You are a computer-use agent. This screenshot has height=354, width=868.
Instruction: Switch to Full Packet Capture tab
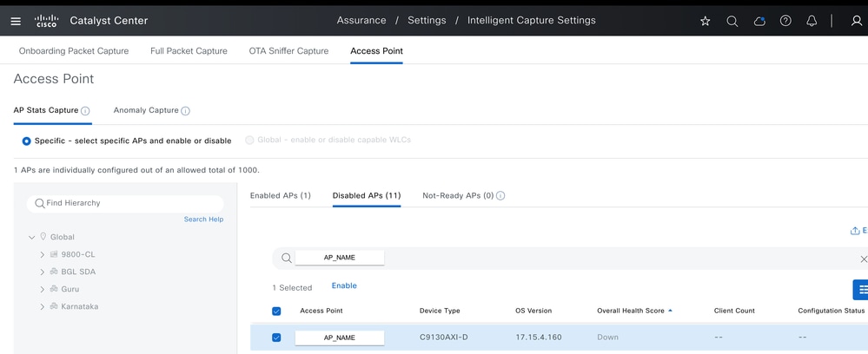coord(189,51)
